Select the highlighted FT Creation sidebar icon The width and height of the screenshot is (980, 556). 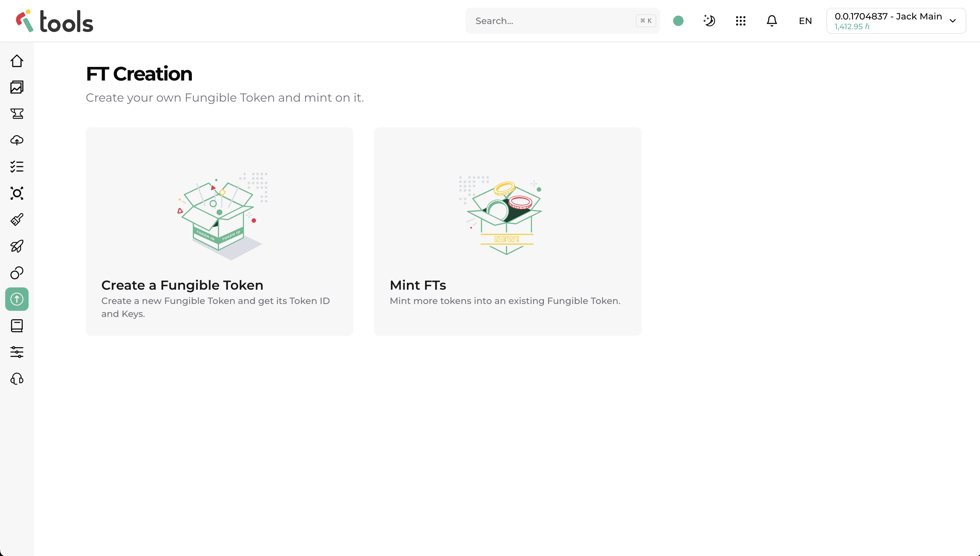click(17, 299)
